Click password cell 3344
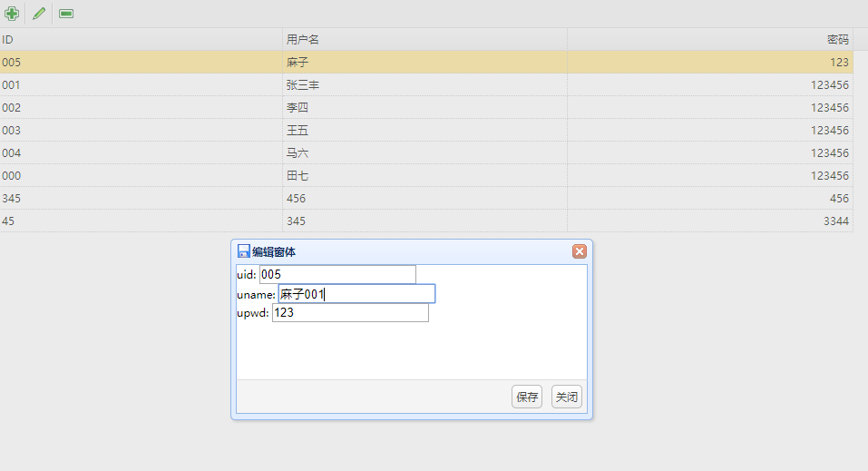The height and width of the screenshot is (471, 868). (x=710, y=221)
